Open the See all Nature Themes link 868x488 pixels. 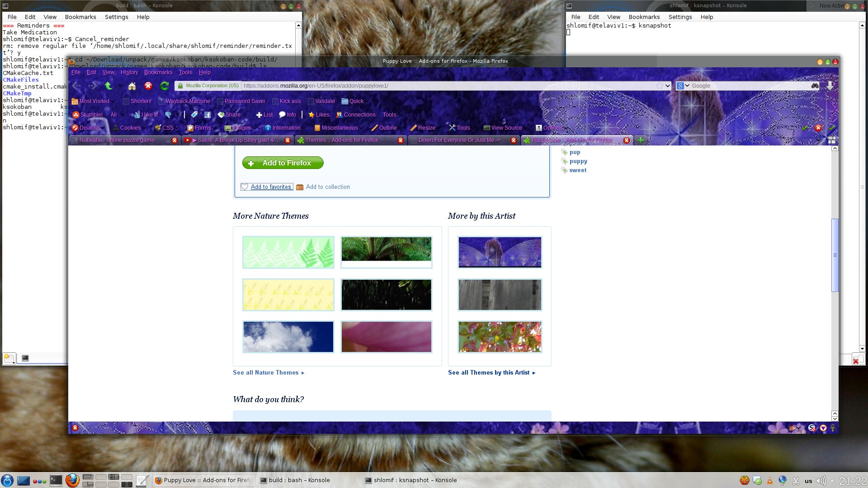269,373
